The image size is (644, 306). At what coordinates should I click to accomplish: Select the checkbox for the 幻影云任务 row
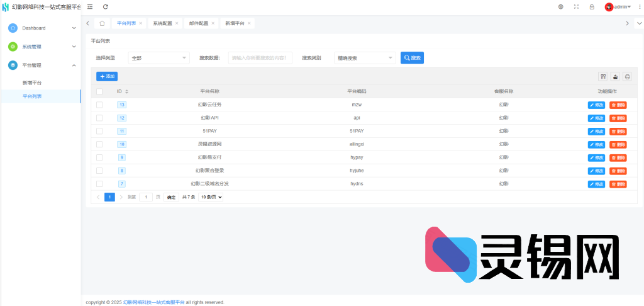tap(99, 105)
